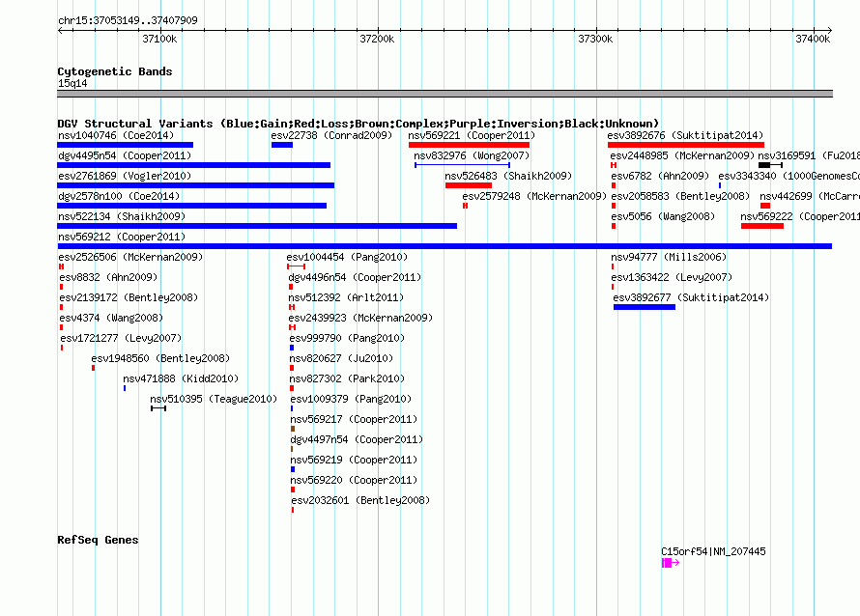Click the chr15:37053149..37407909 coordinate label
The image size is (860, 616).
(x=128, y=20)
